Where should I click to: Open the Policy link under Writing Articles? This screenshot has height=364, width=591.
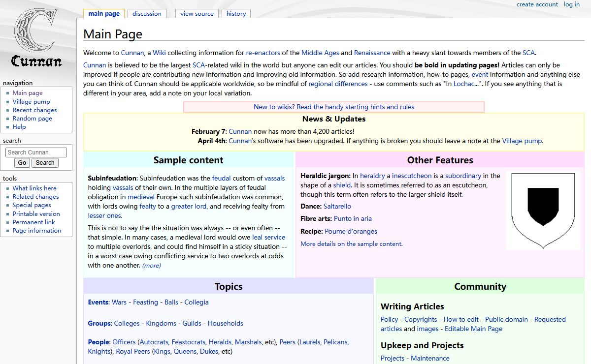tap(389, 320)
